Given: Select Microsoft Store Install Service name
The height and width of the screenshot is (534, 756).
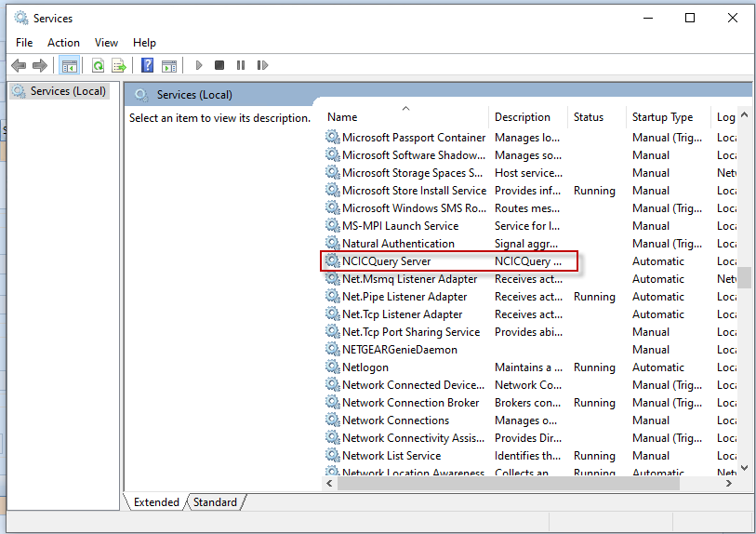Looking at the screenshot, I should click(414, 191).
